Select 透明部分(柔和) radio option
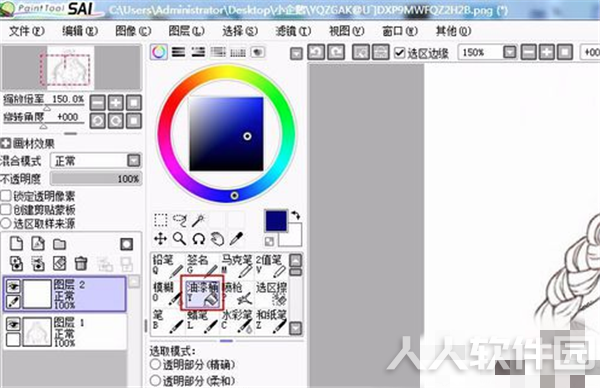The width and height of the screenshot is (600, 388). pos(155,380)
